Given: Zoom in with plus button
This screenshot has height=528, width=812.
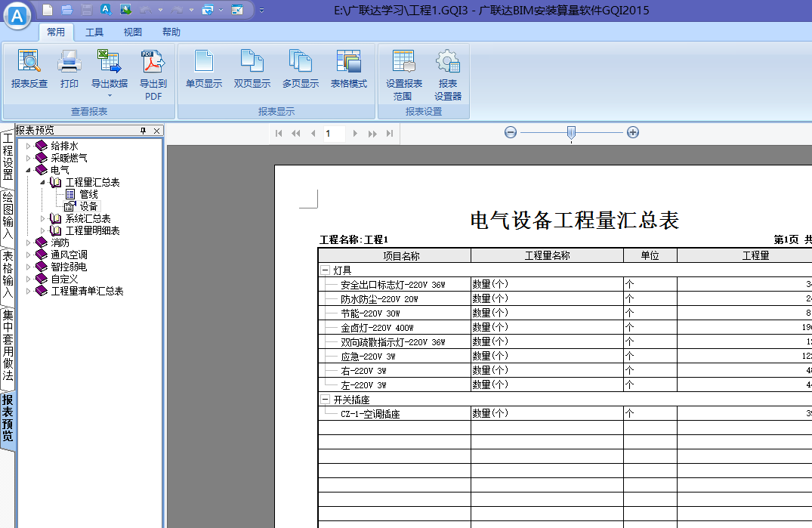Looking at the screenshot, I should [x=633, y=132].
